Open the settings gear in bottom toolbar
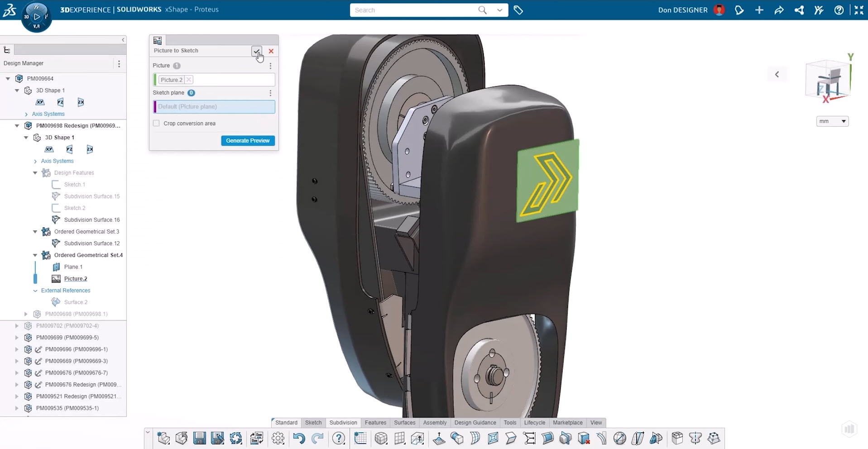 point(278,438)
